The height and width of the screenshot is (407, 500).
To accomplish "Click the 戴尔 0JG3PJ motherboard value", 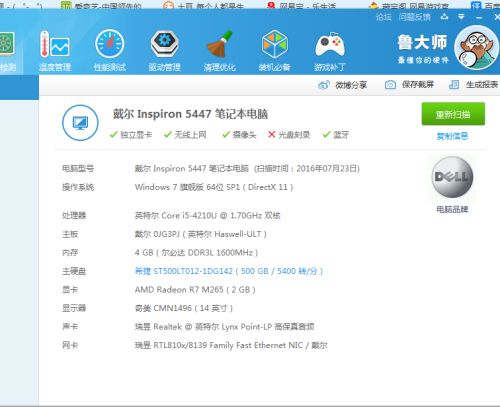I will tap(201, 234).
